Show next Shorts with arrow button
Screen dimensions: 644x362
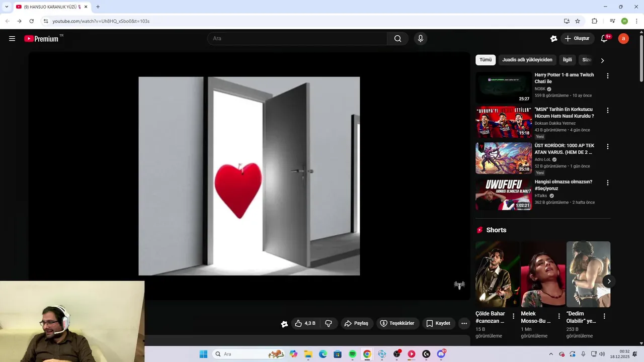[x=609, y=281]
